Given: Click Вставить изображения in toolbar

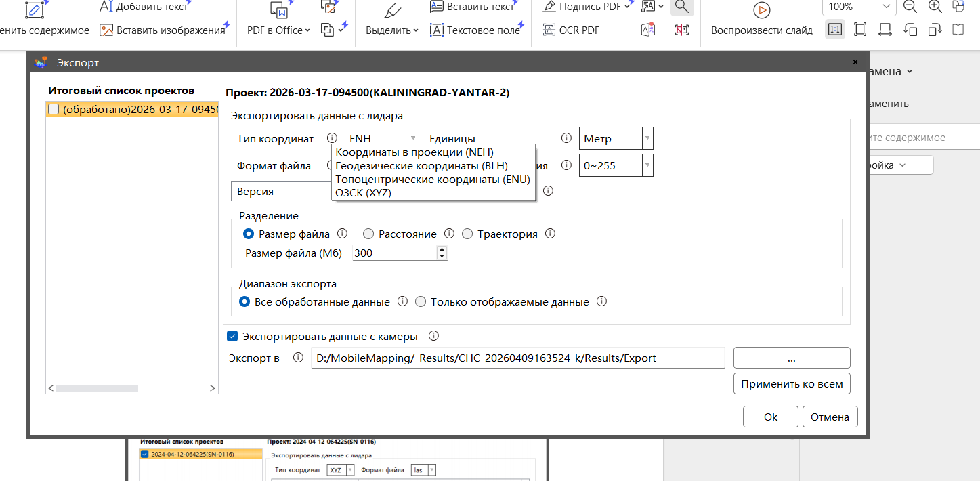Looking at the screenshot, I should pyautogui.click(x=162, y=30).
